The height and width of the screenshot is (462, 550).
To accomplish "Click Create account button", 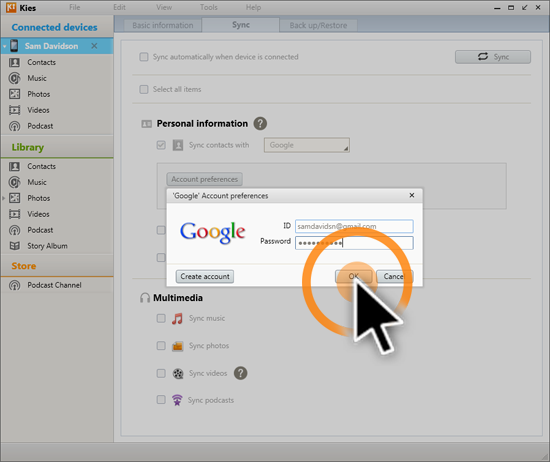I will (x=205, y=276).
